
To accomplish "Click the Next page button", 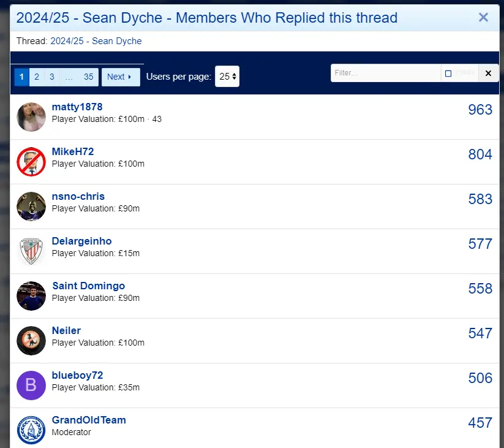I will pos(120,77).
